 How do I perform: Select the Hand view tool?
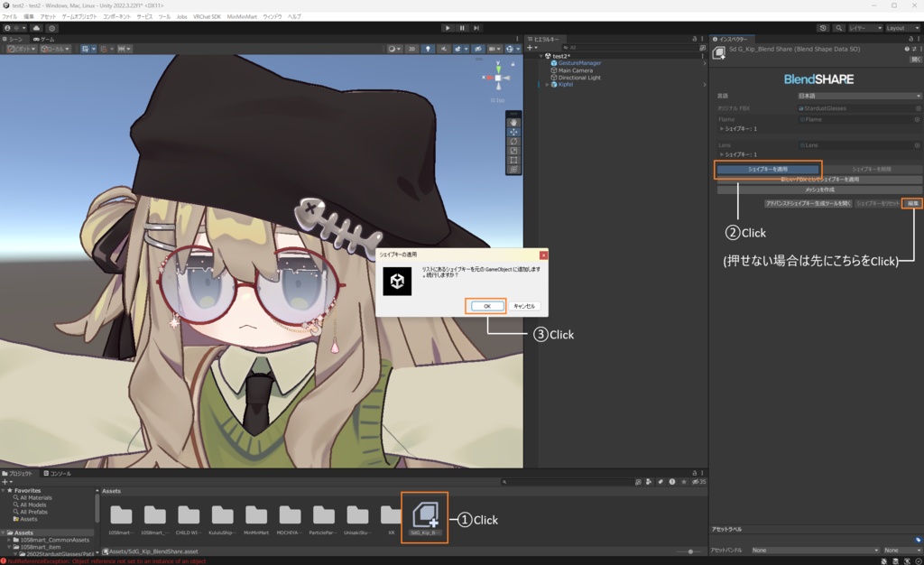click(513, 123)
